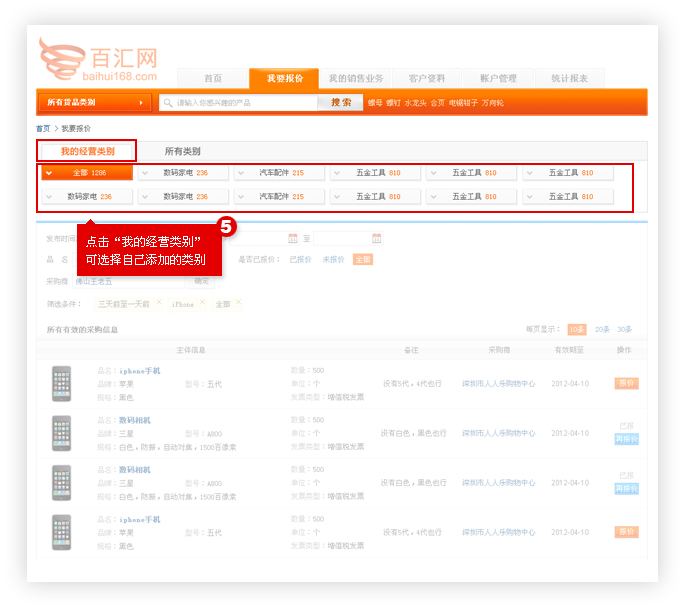This screenshot has width=684, height=607.
Task: Show 20条 per page
Action: coord(602,329)
